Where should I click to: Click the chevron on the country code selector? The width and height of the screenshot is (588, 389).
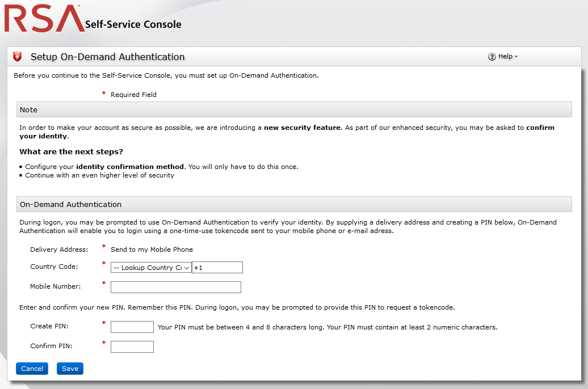coord(186,268)
